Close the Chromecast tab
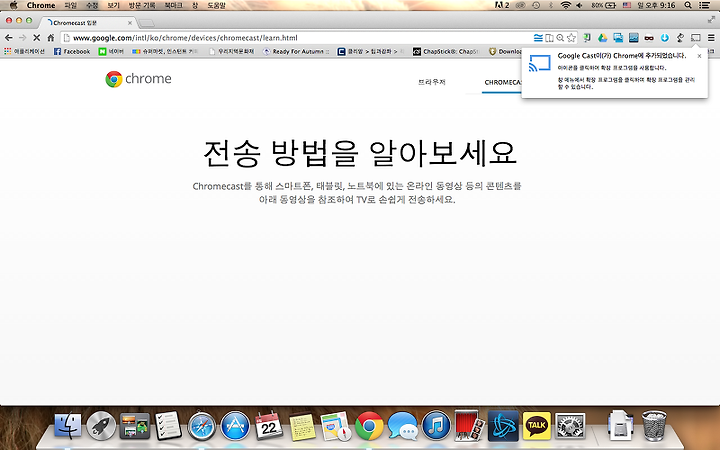 tap(130, 22)
